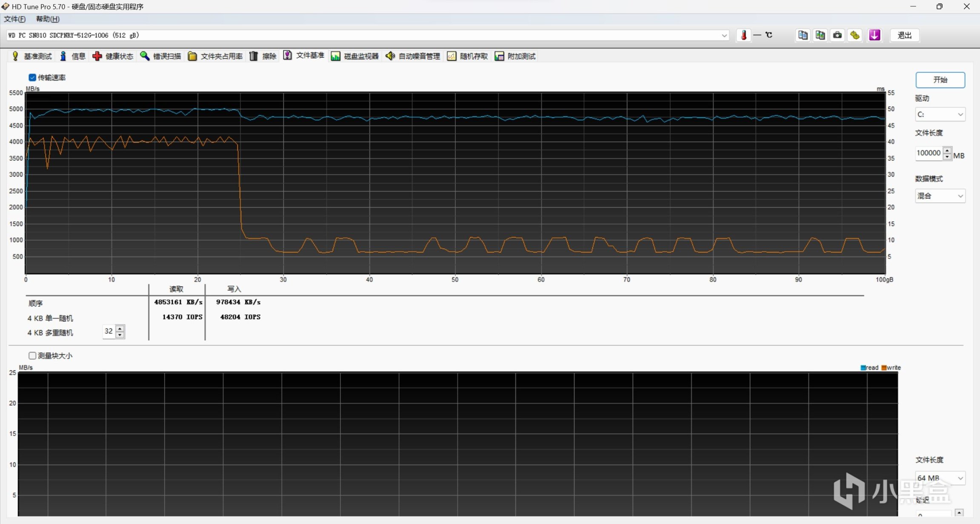The height and width of the screenshot is (524, 980).
Task: Open the 64 MB file length dropdown
Action: coord(940,478)
